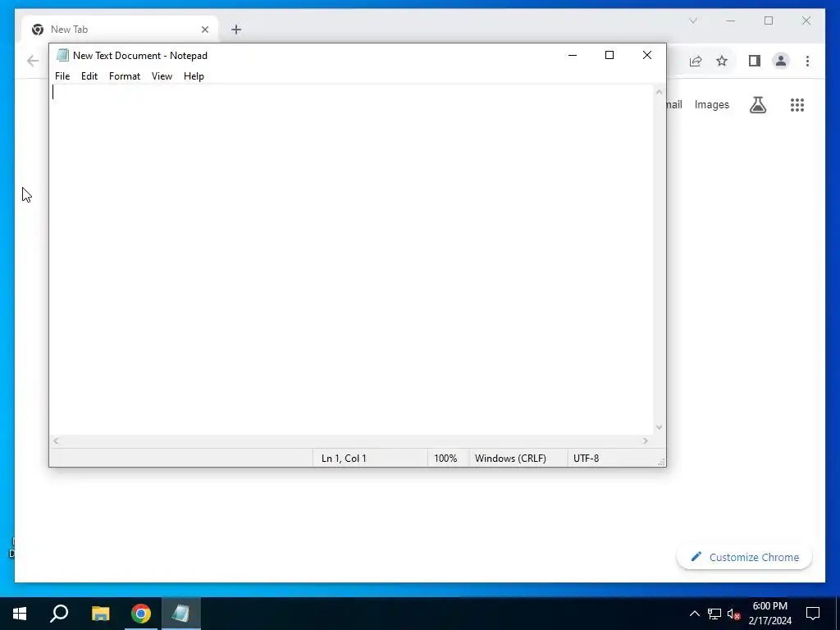Open Chrome three-dot menu
The image size is (840, 630).
click(x=807, y=61)
